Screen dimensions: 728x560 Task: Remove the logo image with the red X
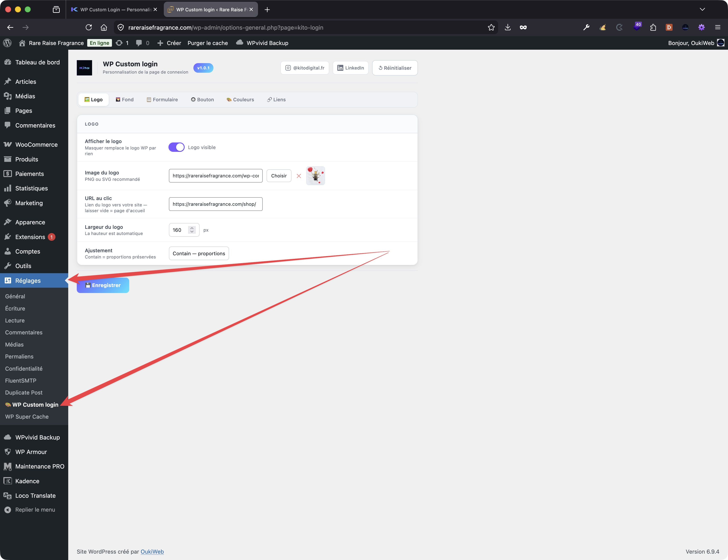pos(299,176)
